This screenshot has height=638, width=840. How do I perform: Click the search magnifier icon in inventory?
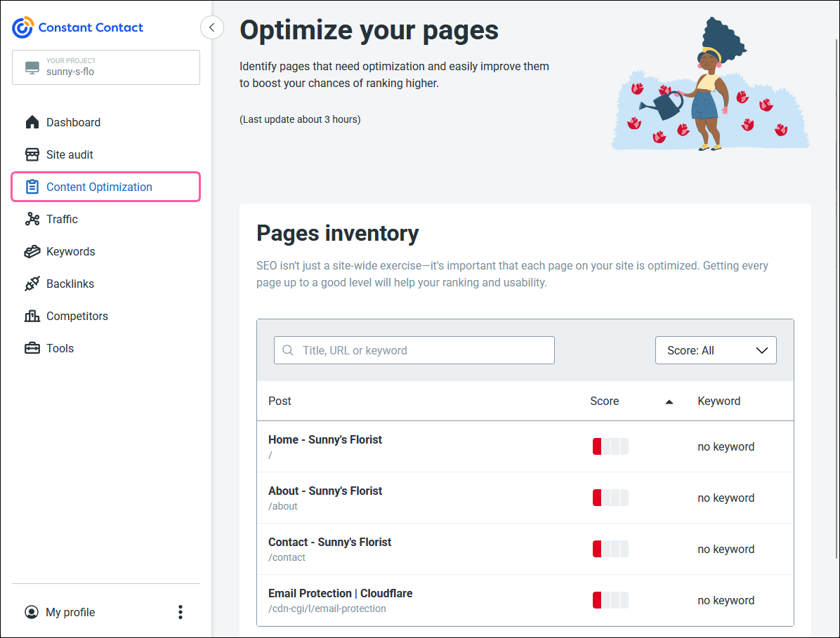(288, 350)
